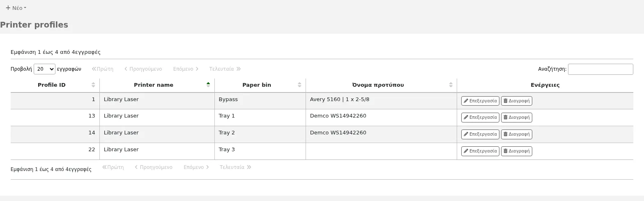The image size is (644, 201).
Task: Delete profile 13 with Διαγραφή button
Action: [517, 118]
